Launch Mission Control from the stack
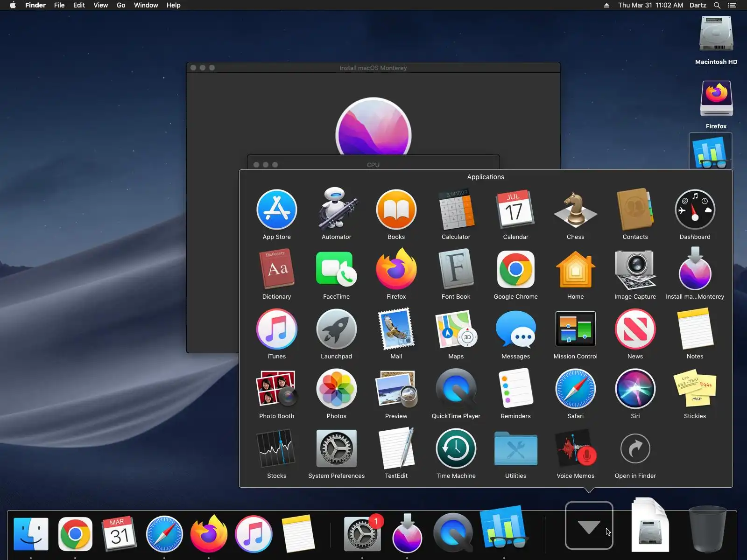747x560 pixels. point(575,329)
